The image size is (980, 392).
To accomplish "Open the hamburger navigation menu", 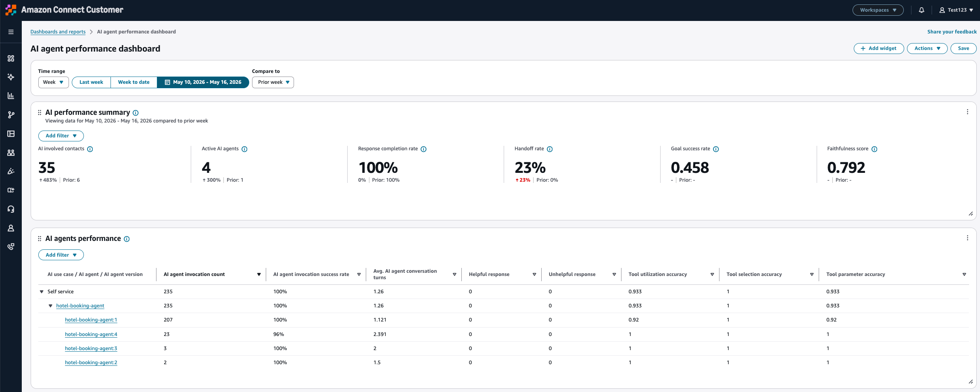I will pos(11,32).
